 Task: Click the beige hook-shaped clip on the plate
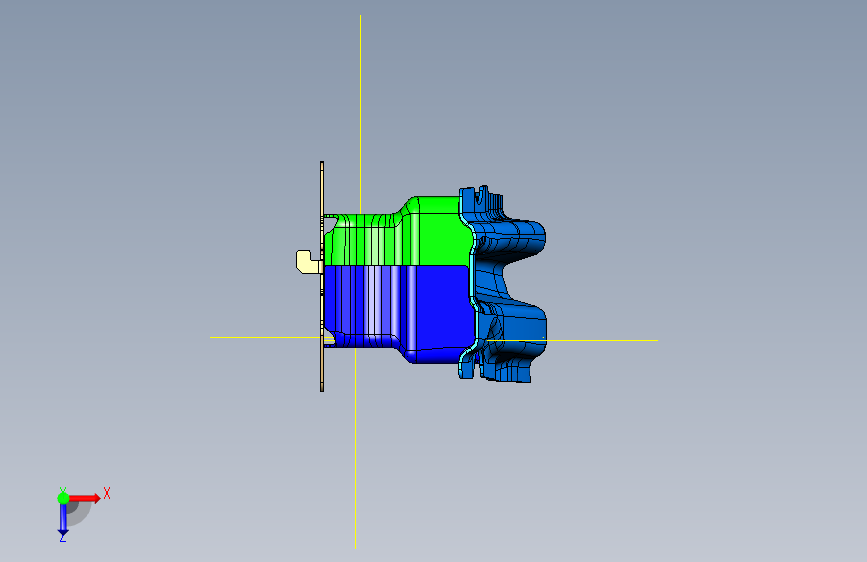(x=306, y=262)
